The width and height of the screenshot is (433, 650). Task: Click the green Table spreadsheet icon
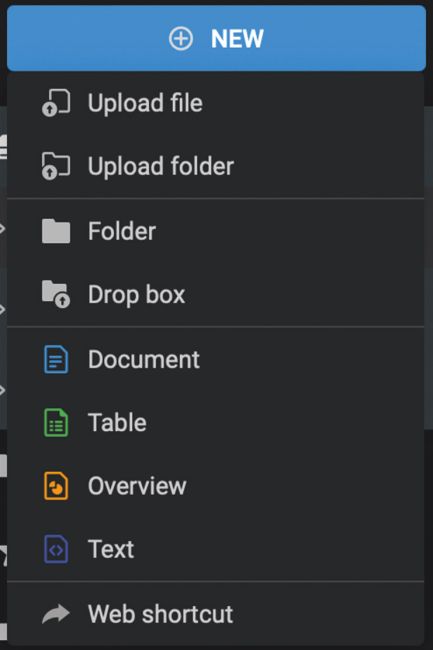56,422
